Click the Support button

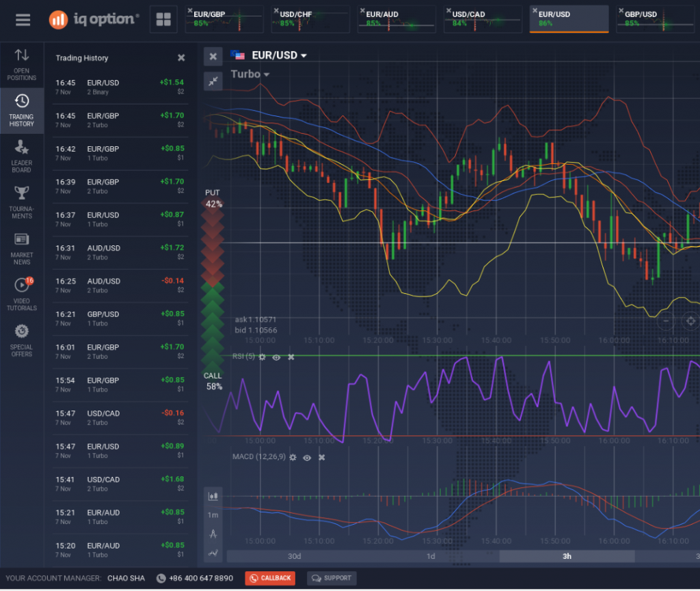(x=332, y=578)
